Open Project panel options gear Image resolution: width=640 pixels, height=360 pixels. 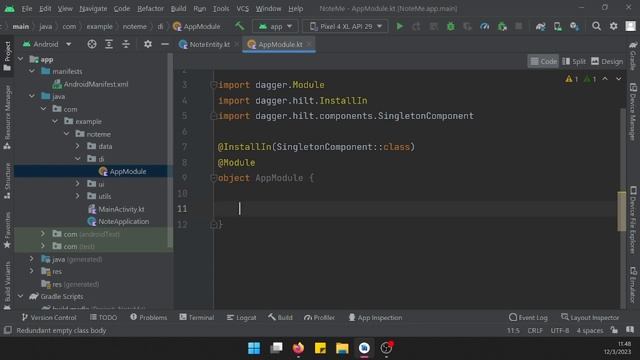pos(148,44)
